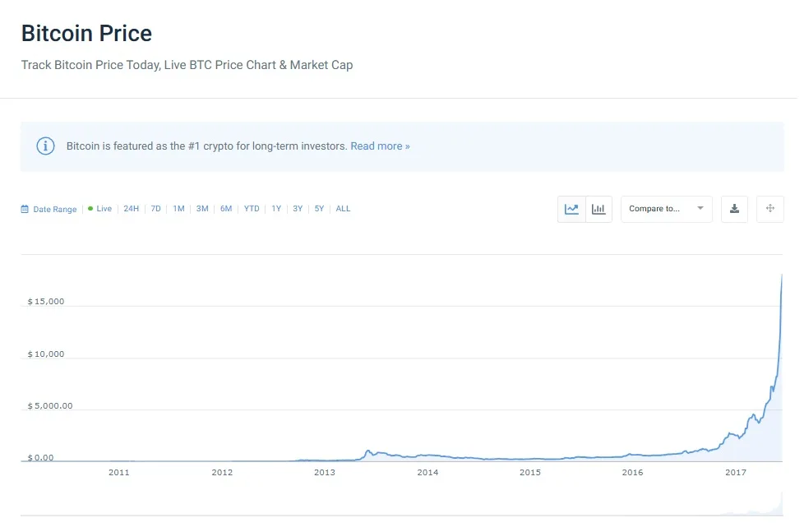The image size is (804, 532).
Task: Click the 2013 year label
Action: point(325,473)
